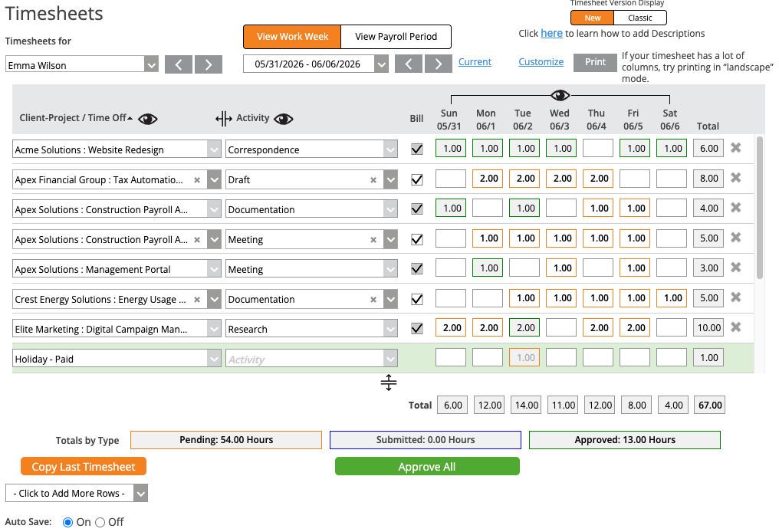Open the Holiday - Paid dropdown
Image resolution: width=779 pixels, height=532 pixels.
pyautogui.click(x=214, y=358)
